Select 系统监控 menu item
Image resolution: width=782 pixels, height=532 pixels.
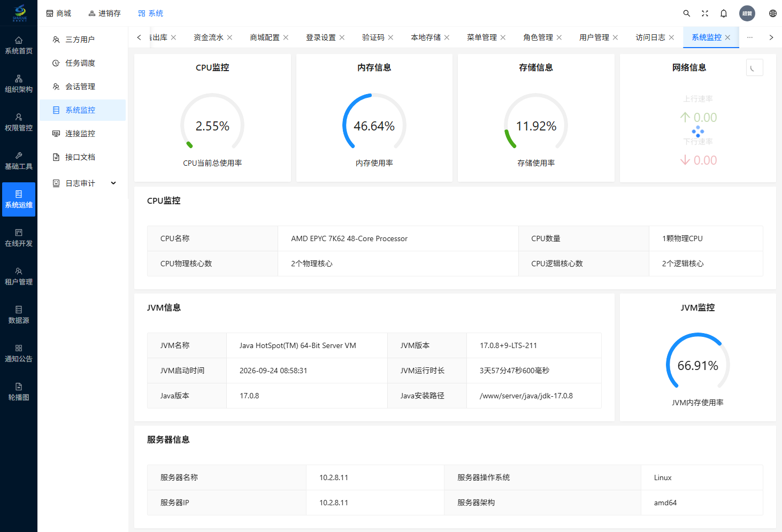coord(82,110)
